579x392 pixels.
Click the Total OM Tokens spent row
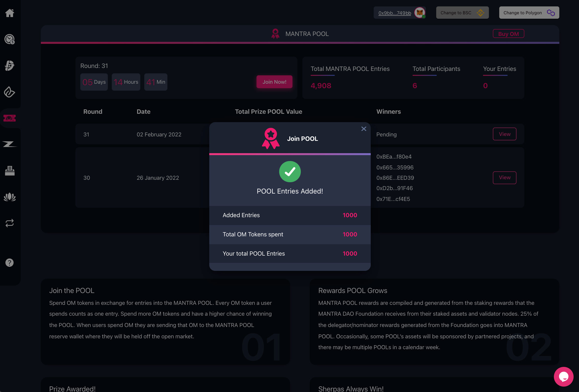point(290,234)
